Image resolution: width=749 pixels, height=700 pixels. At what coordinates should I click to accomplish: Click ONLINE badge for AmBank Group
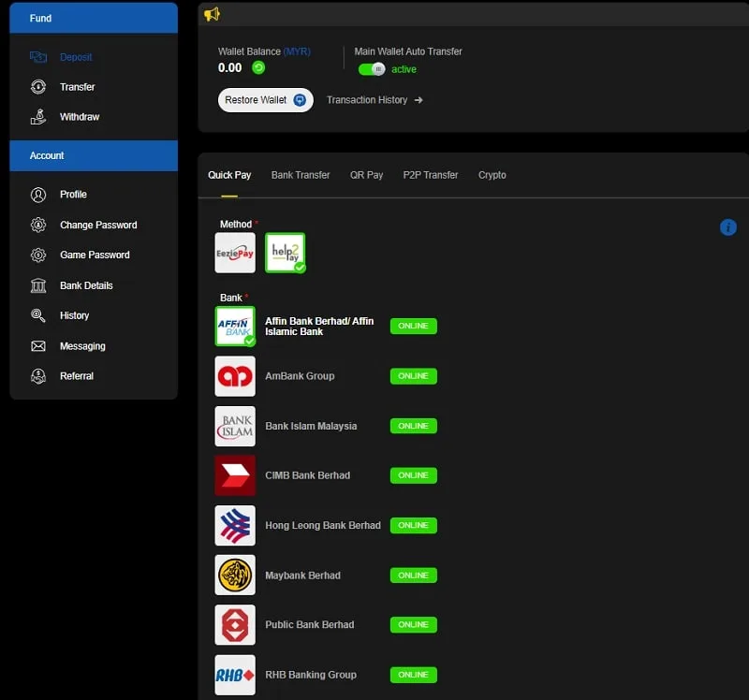coord(413,376)
